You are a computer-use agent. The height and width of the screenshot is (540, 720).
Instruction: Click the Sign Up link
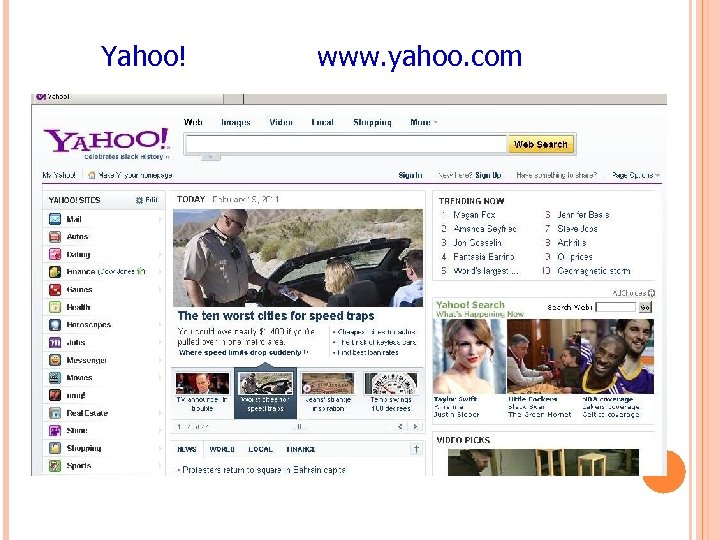pyautogui.click(x=488, y=175)
